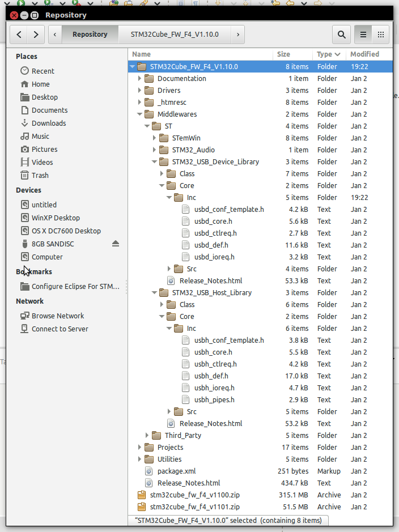Open Connect to Server
Screen dimensions: 399x532
[x=60, y=329]
